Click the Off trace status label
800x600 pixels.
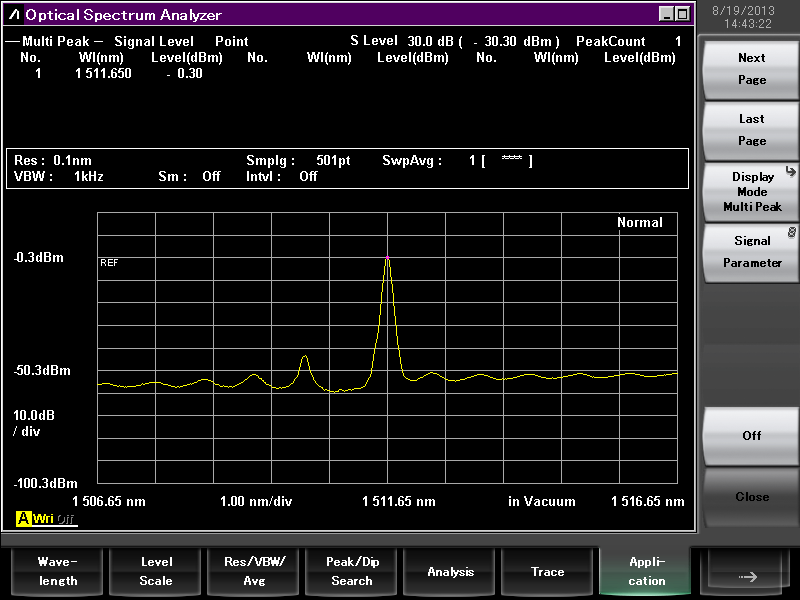tap(66, 519)
